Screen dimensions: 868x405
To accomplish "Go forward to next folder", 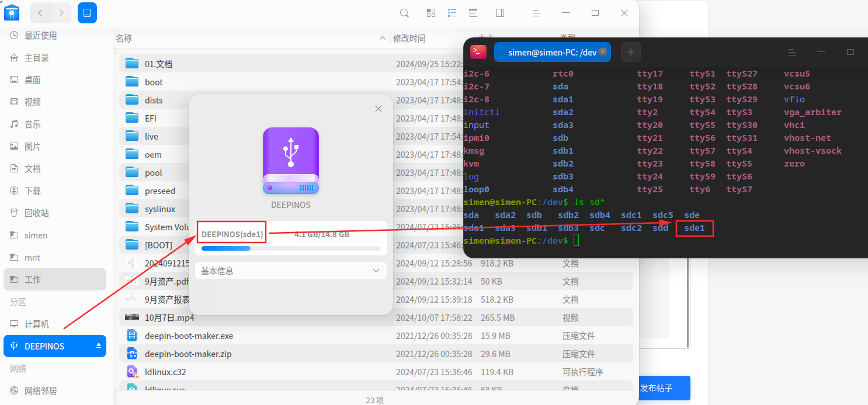I will tap(61, 13).
